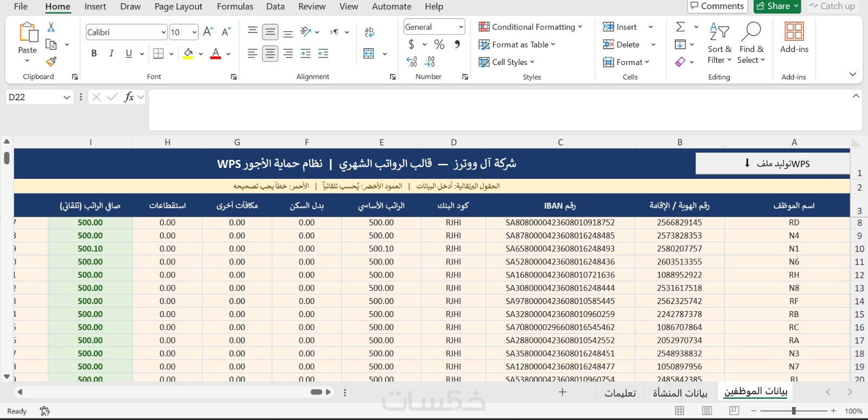Switch to Page Layout view in status bar
This screenshot has height=420, width=868.
[x=706, y=411]
